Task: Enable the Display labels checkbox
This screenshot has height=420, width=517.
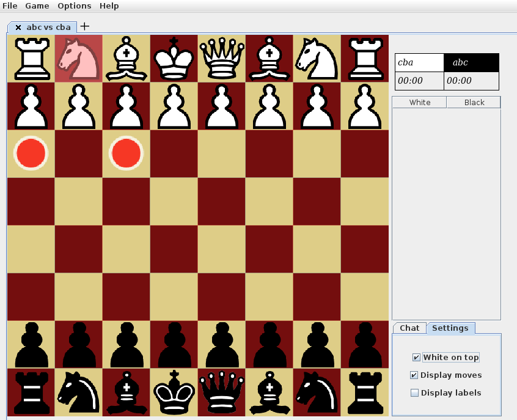Action: (415, 392)
